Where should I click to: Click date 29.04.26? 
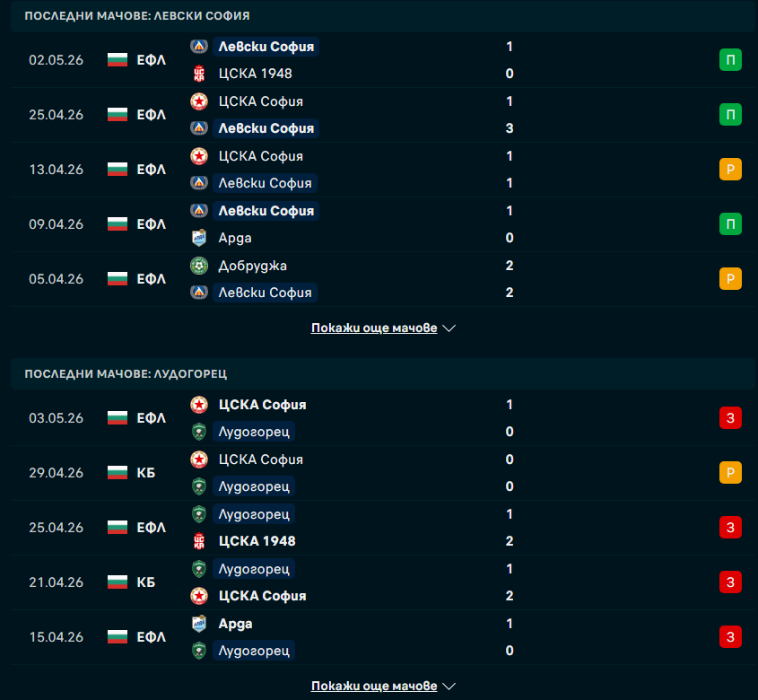pos(57,473)
